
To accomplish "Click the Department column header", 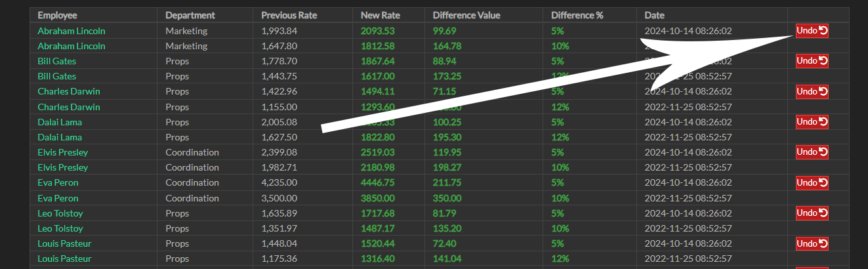I will 190,15.
